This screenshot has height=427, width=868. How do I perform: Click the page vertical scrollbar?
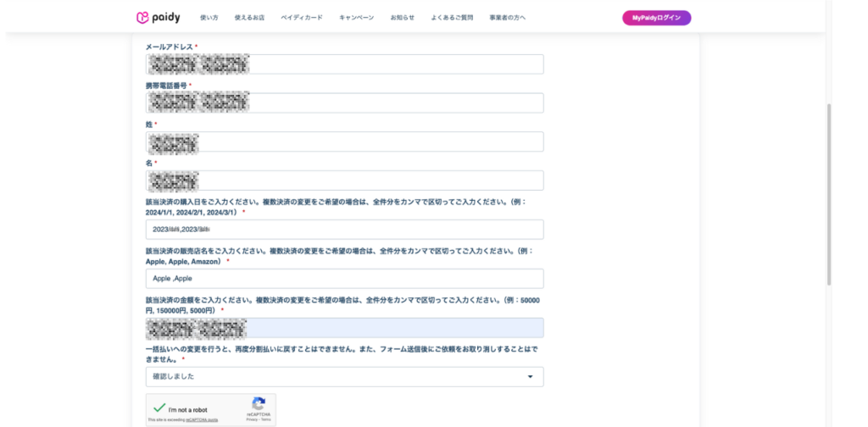[829, 195]
